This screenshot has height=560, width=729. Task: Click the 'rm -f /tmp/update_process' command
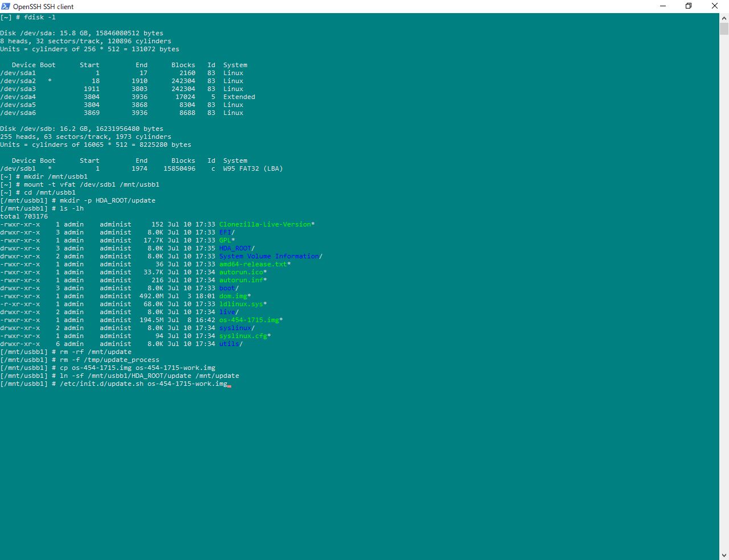click(x=109, y=360)
